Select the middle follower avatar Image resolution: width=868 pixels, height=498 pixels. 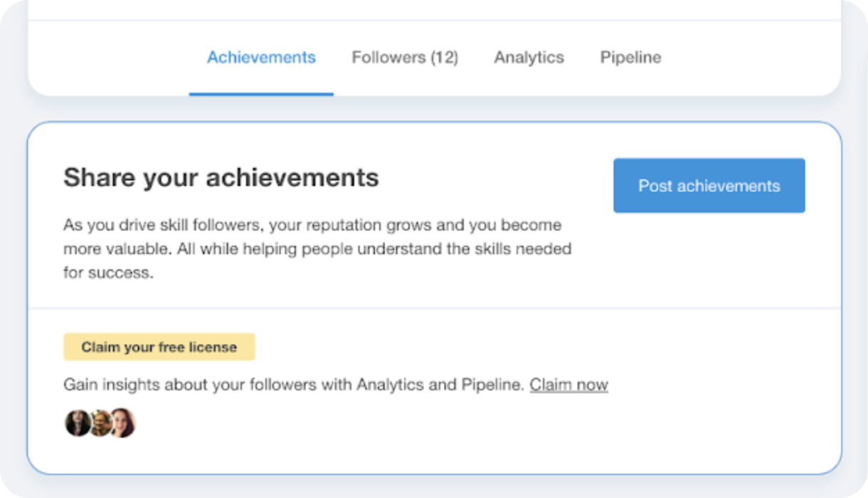[x=100, y=423]
